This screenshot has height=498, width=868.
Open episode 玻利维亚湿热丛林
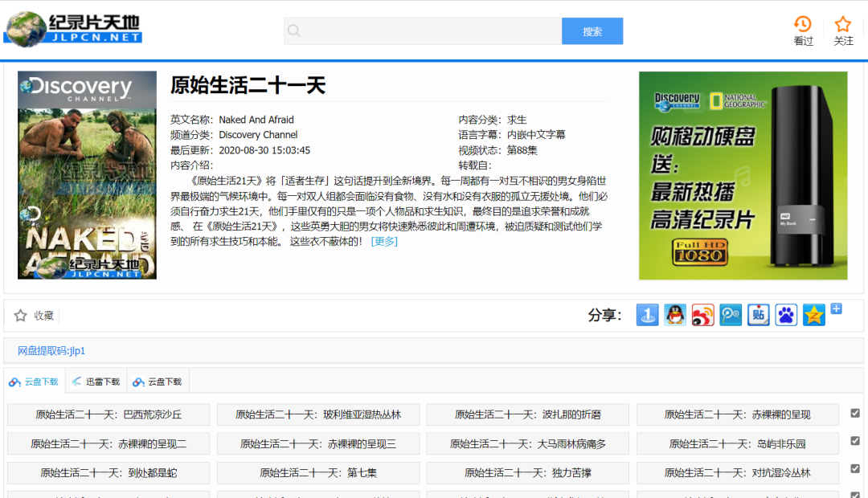[x=317, y=414]
